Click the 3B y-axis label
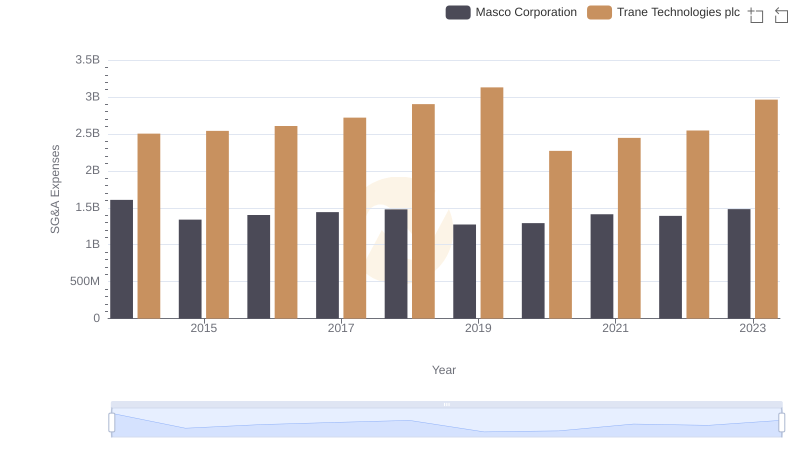The width and height of the screenshot is (800, 461). (x=92, y=97)
